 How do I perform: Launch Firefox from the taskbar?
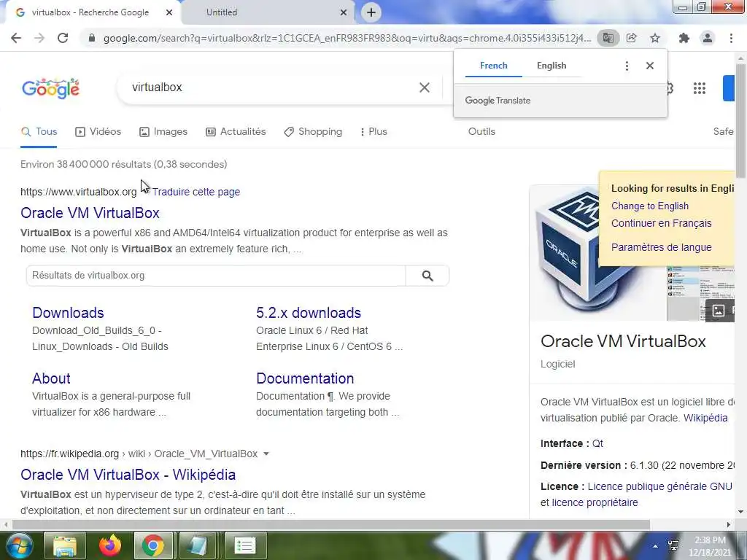click(x=109, y=545)
